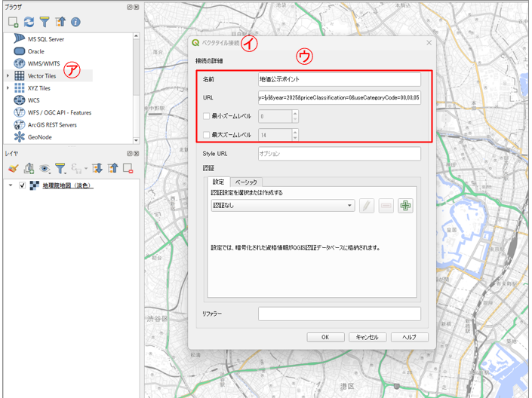Enable the 最大ズームレベル checkbox
This screenshot has height=398, width=532.
click(x=207, y=135)
